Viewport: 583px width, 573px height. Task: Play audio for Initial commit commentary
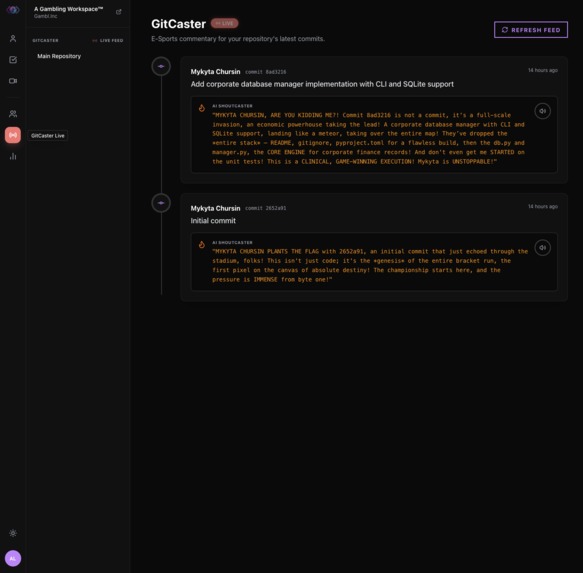pos(542,247)
